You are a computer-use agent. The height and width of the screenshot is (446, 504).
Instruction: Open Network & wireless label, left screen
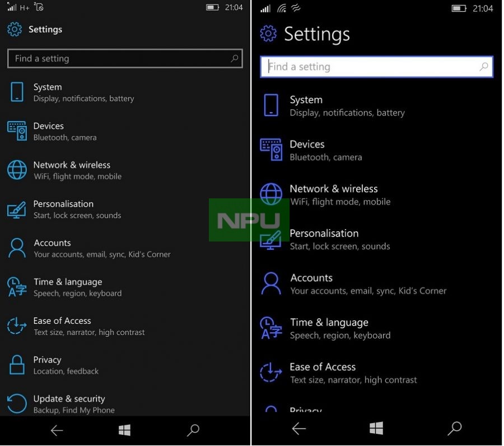pos(72,165)
